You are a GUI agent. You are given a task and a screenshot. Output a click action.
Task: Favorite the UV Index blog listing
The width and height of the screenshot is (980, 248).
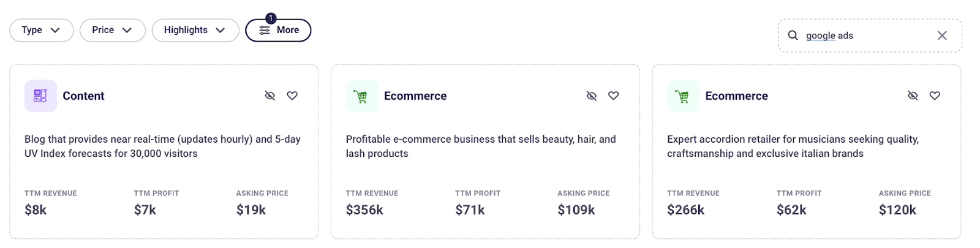[292, 96]
